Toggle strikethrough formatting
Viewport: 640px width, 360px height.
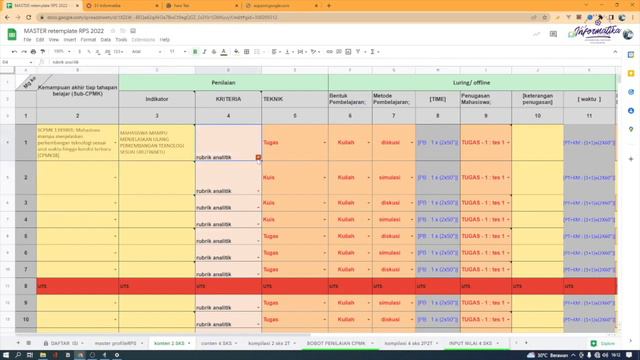coord(214,52)
